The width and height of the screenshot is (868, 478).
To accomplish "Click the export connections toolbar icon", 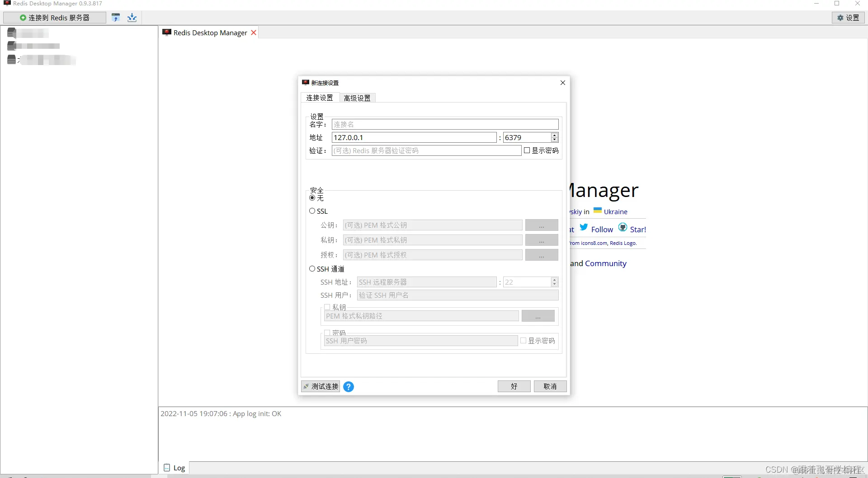I will (132, 18).
